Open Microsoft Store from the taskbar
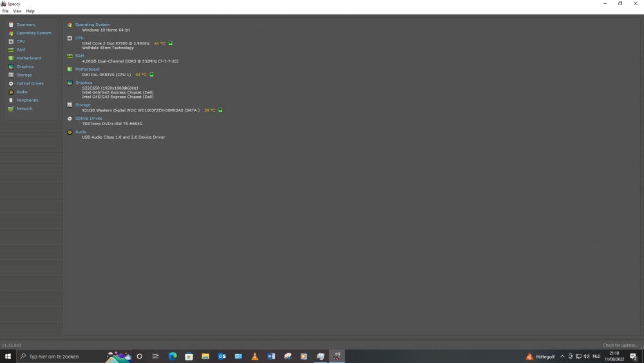Viewport: 644px width, 363px height. point(189,357)
